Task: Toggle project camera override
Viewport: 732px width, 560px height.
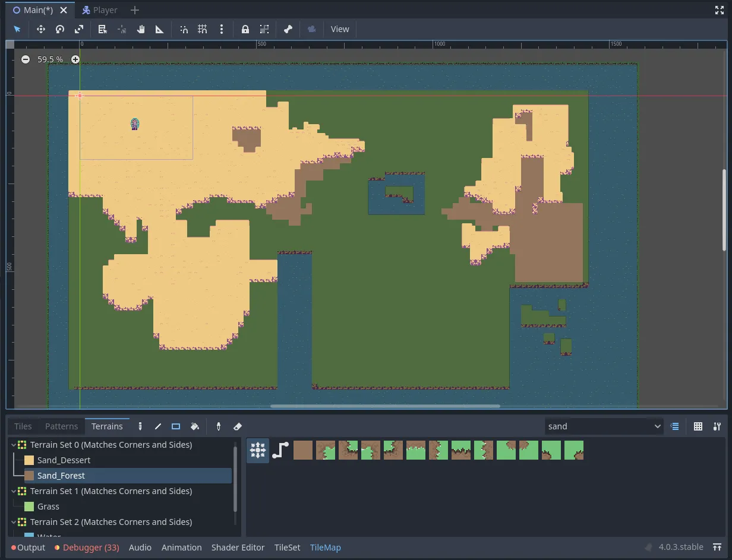Action: coord(311,29)
